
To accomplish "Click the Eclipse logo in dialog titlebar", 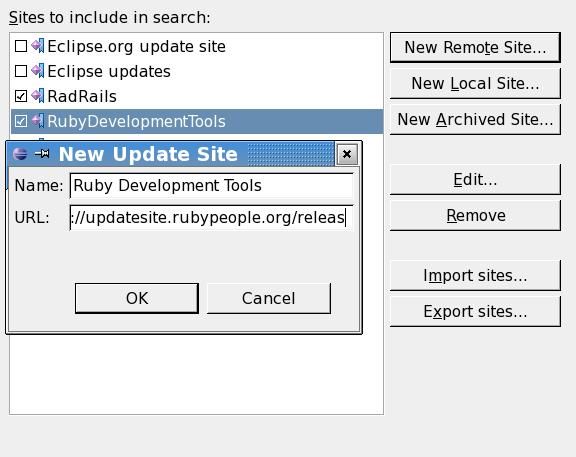I will (x=20, y=154).
